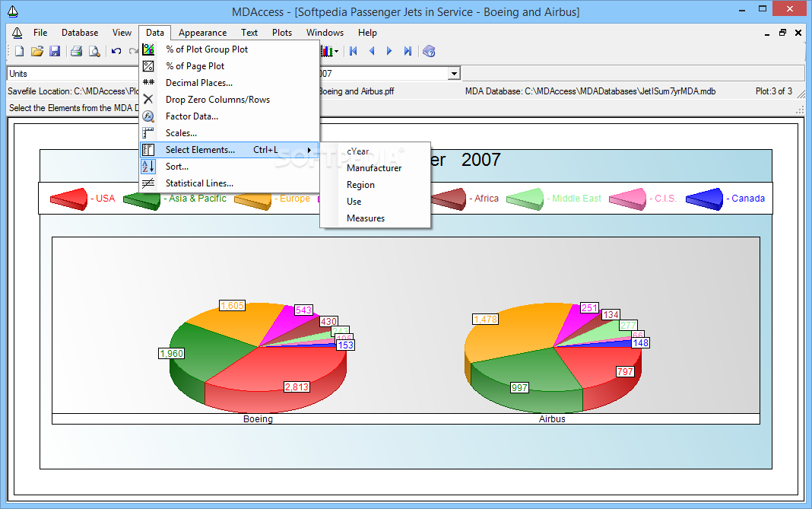Click the % of Page Plot icon
Viewport: 812px width, 509px height.
pos(148,66)
